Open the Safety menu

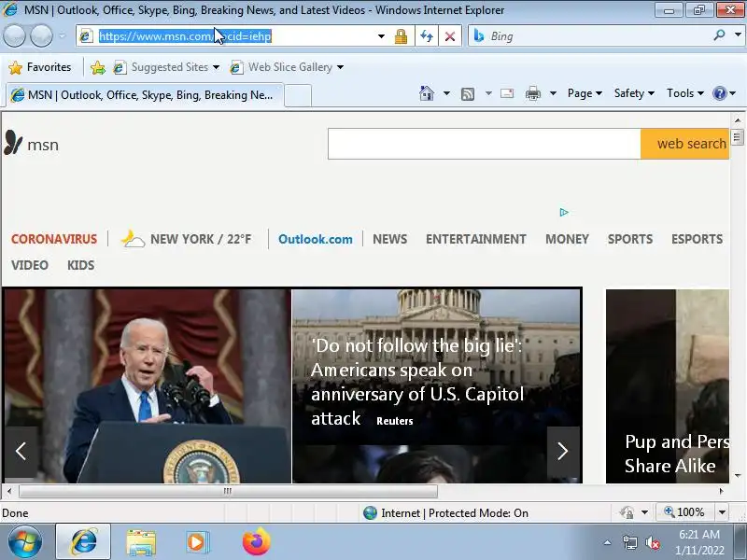634,93
